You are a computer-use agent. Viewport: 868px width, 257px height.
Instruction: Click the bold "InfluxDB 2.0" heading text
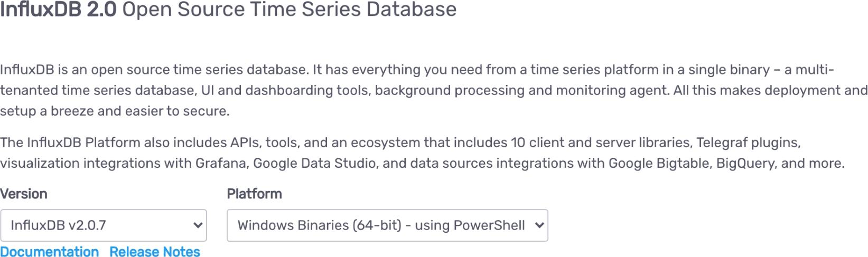pyautogui.click(x=58, y=9)
